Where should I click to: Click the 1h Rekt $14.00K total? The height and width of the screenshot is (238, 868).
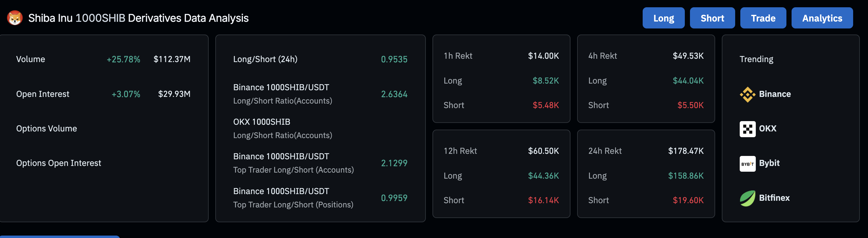[543, 56]
